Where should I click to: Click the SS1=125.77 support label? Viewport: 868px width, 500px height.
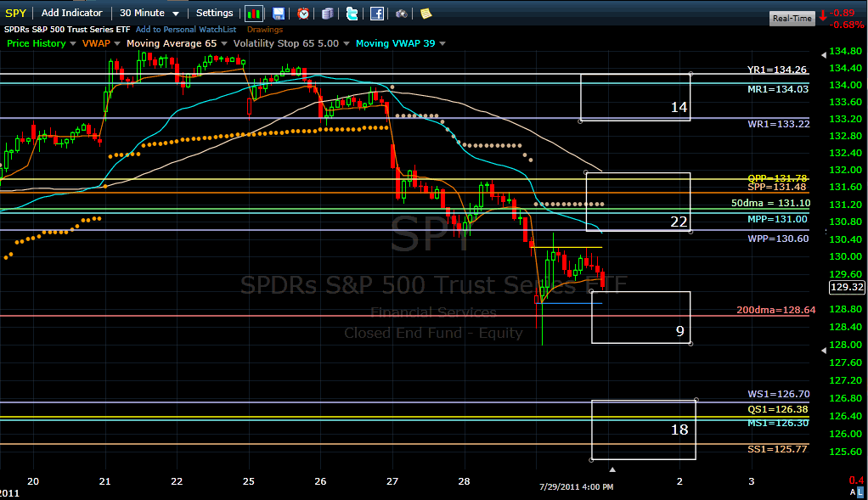(x=777, y=449)
